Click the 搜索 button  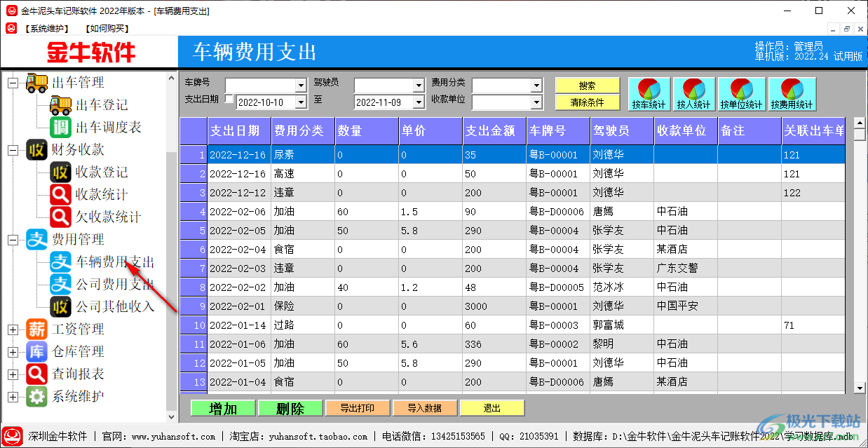(588, 86)
